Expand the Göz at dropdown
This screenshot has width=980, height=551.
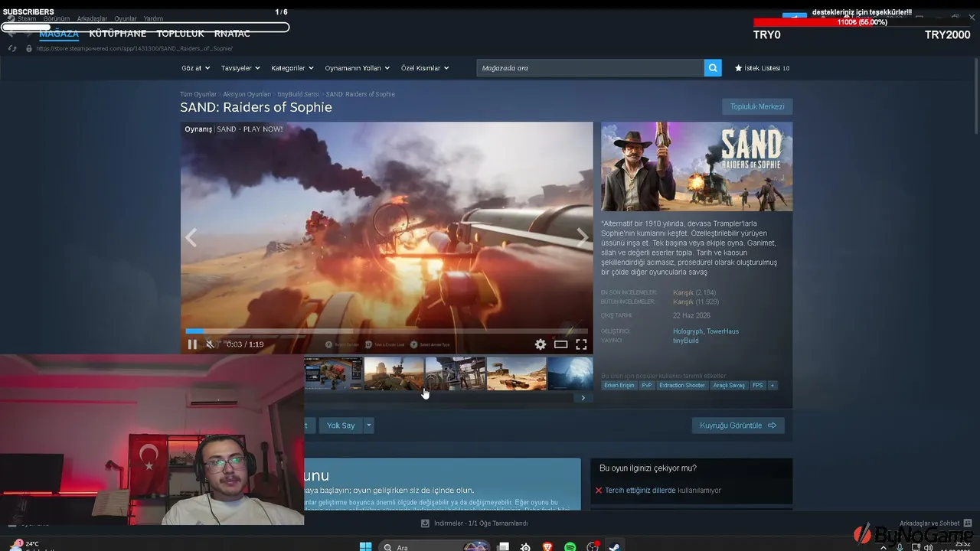(x=196, y=68)
